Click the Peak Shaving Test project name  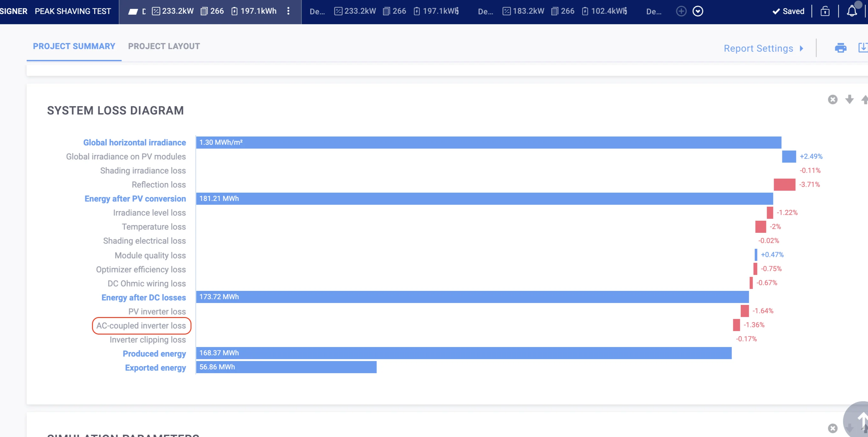pyautogui.click(x=73, y=11)
